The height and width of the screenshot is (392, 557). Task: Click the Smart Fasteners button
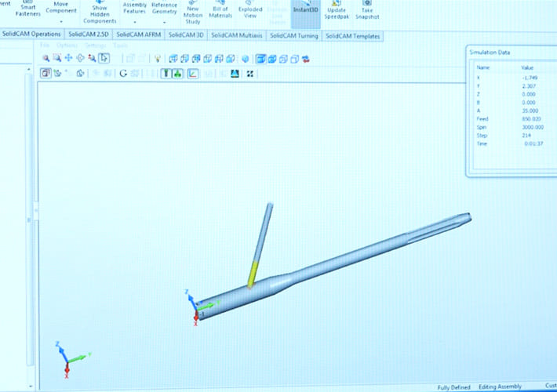pyautogui.click(x=28, y=9)
